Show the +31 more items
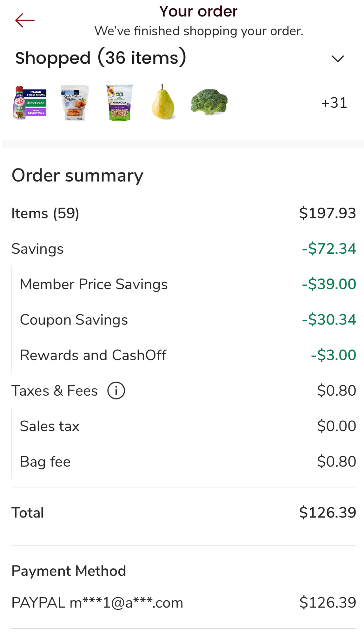364x635 pixels. pyautogui.click(x=334, y=103)
